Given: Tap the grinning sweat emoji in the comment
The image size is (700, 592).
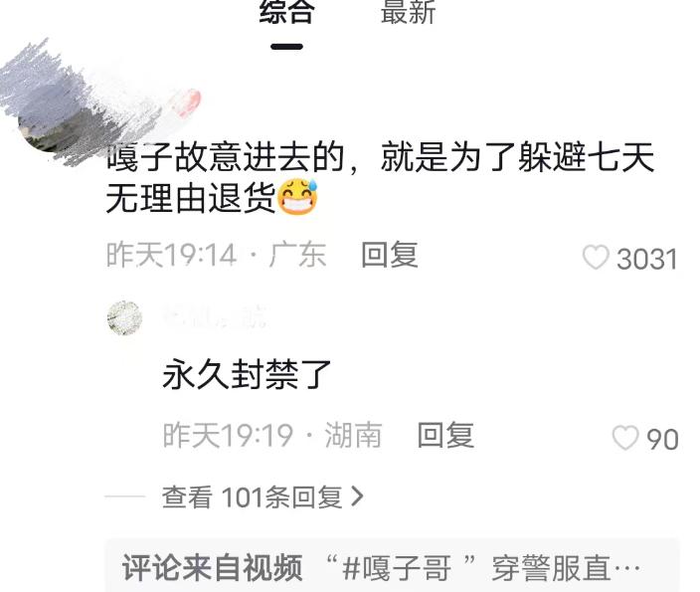Looking at the screenshot, I should (x=297, y=197).
